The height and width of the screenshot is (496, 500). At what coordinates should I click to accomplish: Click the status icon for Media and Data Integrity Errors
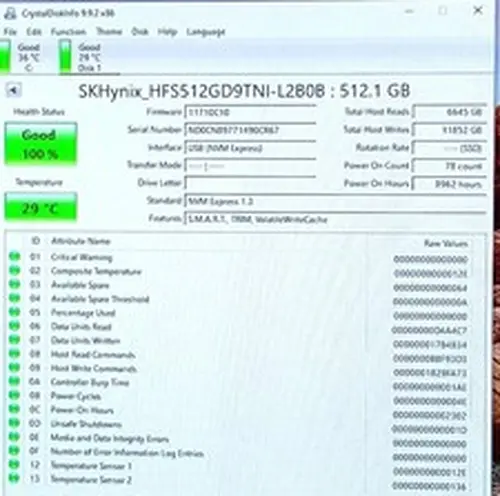click(14, 437)
